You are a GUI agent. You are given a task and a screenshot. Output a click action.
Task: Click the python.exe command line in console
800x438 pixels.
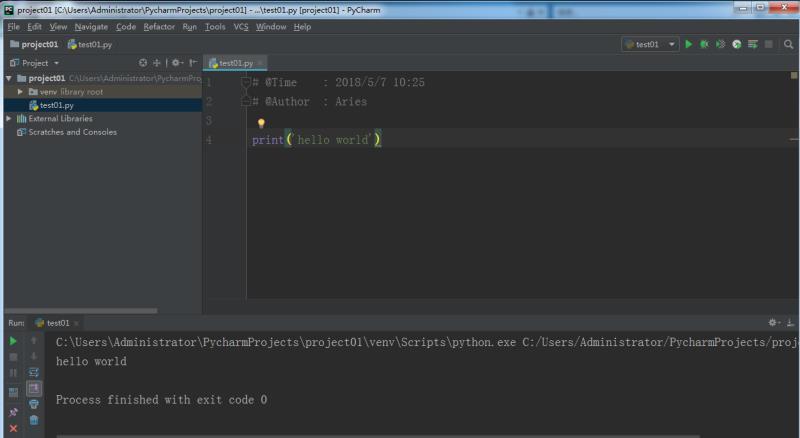pos(428,342)
